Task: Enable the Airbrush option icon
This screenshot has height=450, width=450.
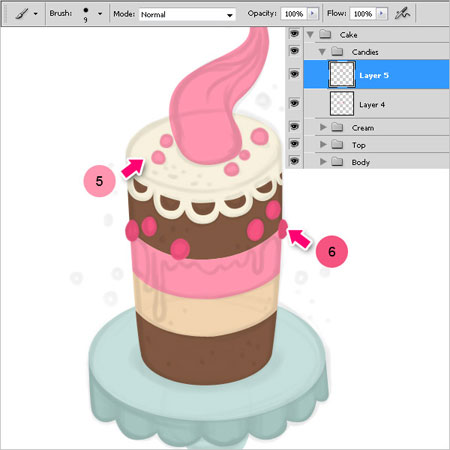Action: pos(402,14)
